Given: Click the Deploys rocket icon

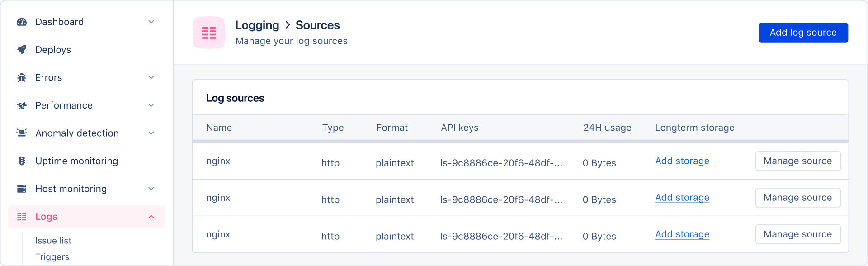Looking at the screenshot, I should (22, 50).
